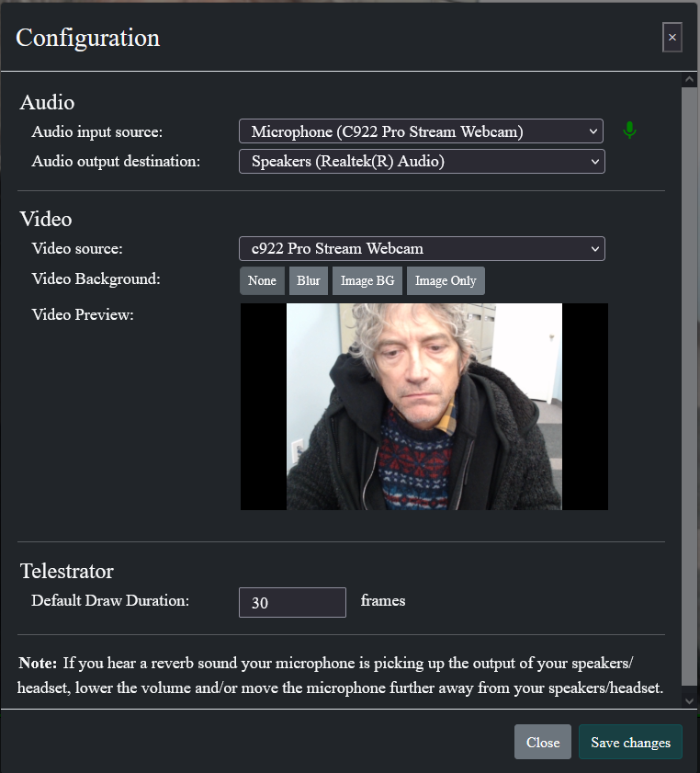Click the scrollbar down arrow
The width and height of the screenshot is (700, 773).
click(x=689, y=700)
